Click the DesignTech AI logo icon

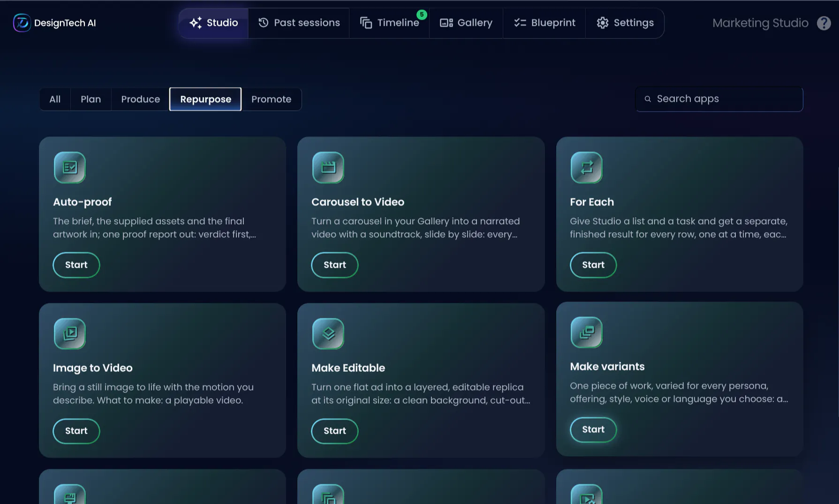tap(22, 23)
